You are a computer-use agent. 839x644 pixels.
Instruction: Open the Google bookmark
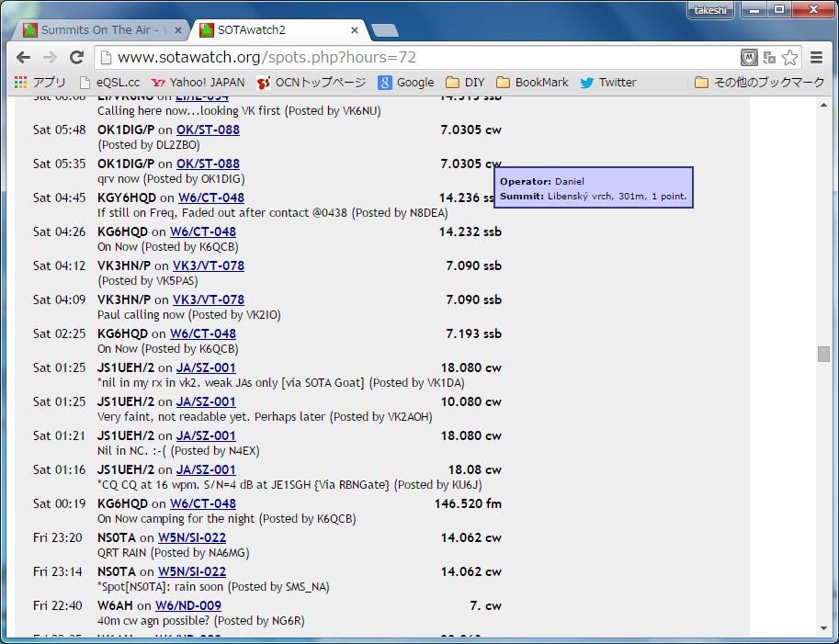pos(406,82)
